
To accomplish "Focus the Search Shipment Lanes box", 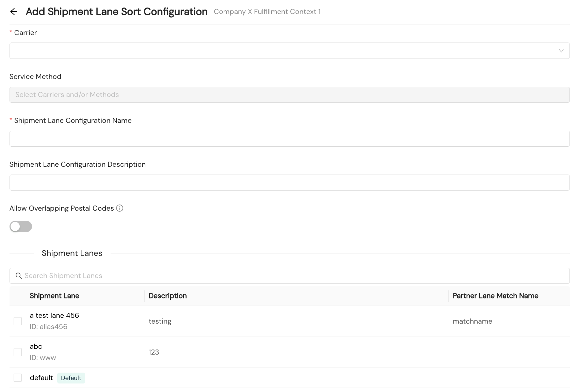I will pyautogui.click(x=289, y=276).
